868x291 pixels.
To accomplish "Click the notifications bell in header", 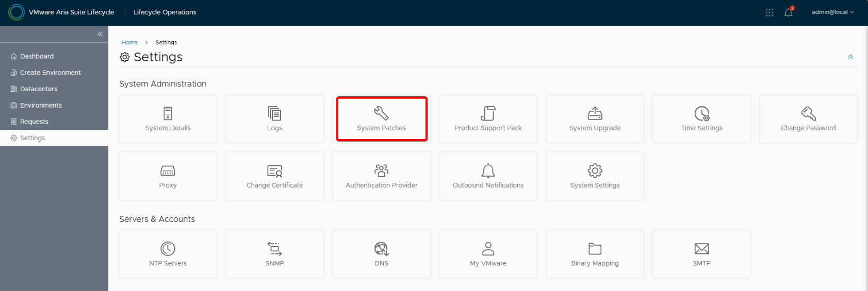I will [788, 12].
